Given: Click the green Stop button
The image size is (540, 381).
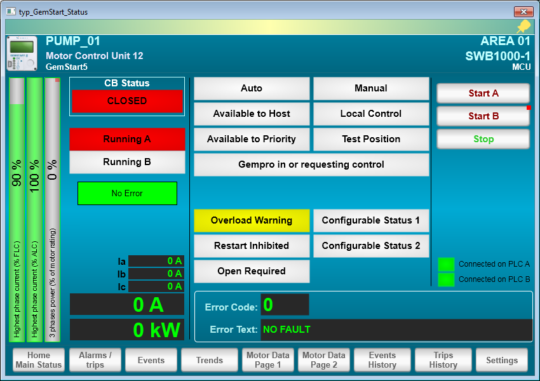Looking at the screenshot, I should pyautogui.click(x=483, y=139).
